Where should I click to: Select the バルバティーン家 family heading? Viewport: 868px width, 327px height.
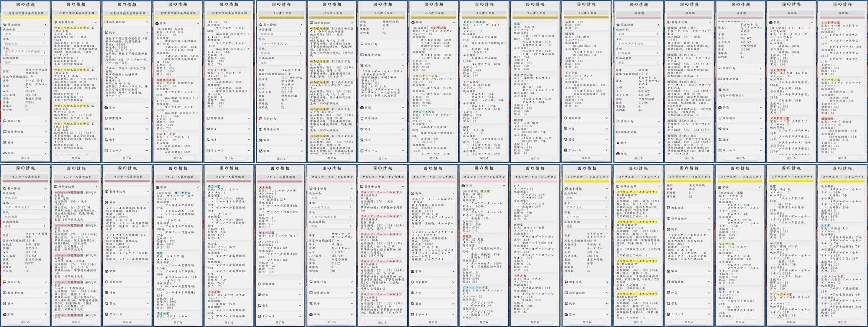[425, 76]
